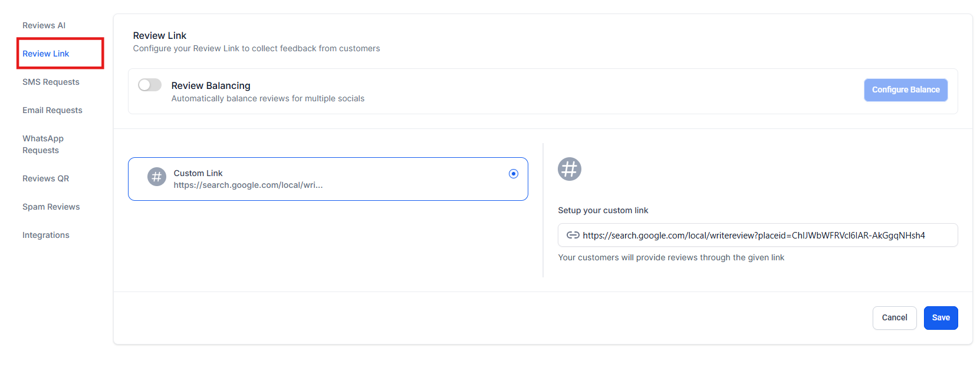Open the Reviews AI section
This screenshot has width=980, height=371.
point(44,25)
